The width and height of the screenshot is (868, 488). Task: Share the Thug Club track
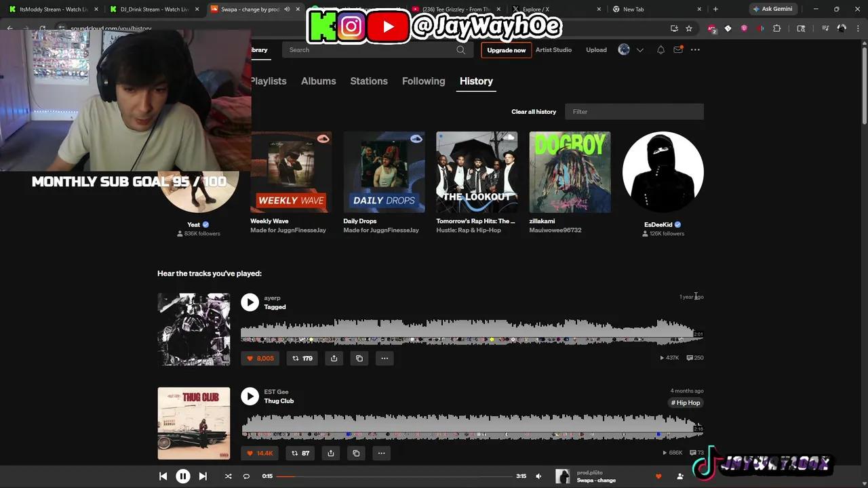coord(331,453)
